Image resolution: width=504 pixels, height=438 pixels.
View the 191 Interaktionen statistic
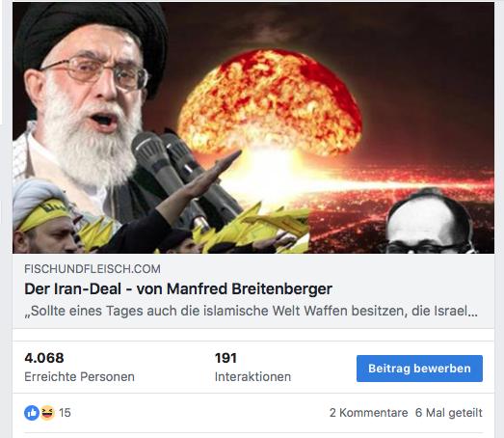click(252, 368)
